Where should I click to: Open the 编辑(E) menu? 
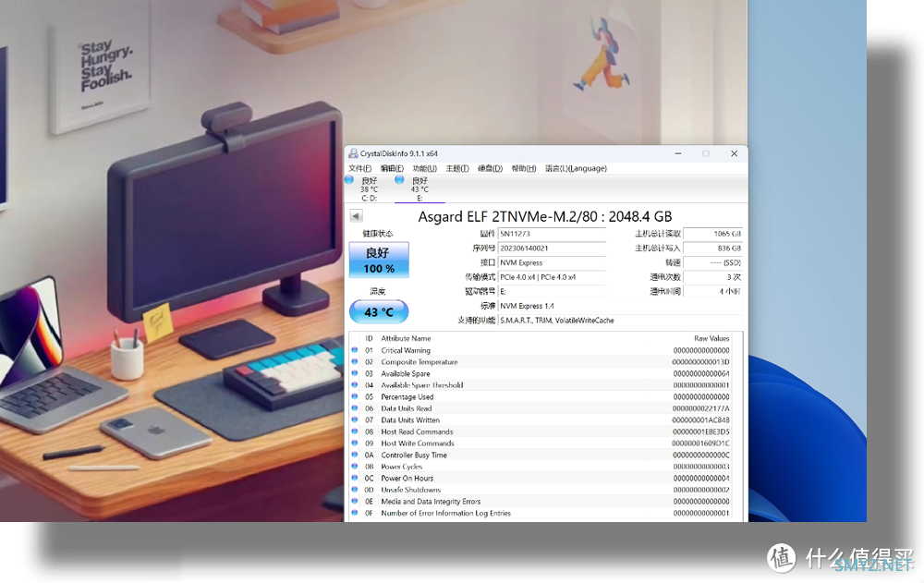pyautogui.click(x=392, y=168)
